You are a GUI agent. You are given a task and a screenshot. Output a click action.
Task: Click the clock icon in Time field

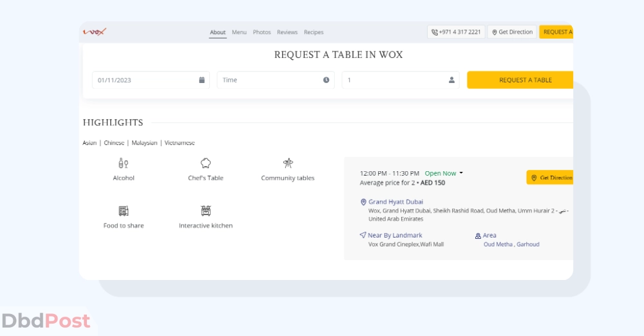[x=326, y=80]
